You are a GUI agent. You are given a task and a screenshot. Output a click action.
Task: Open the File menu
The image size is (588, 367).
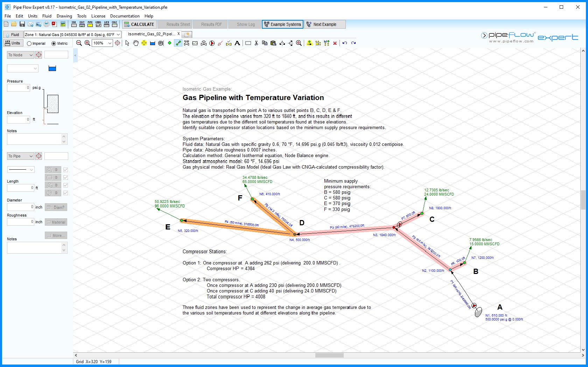click(x=8, y=16)
